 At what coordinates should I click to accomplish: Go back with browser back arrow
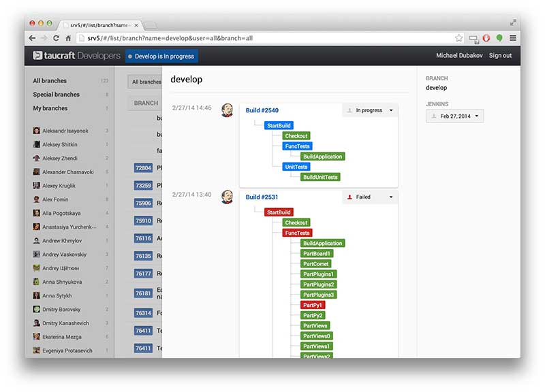(33, 39)
